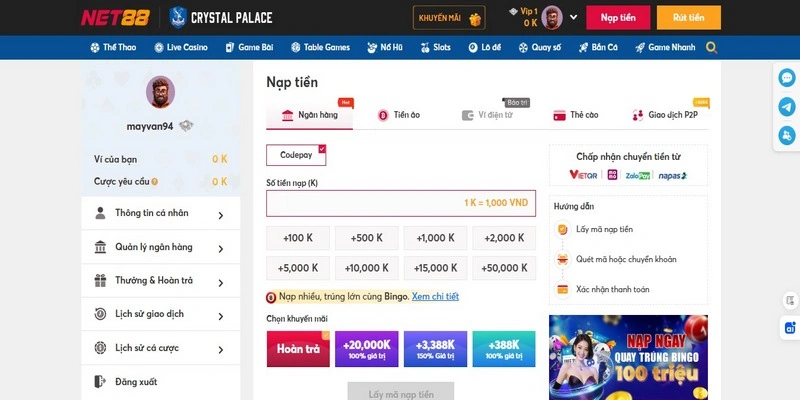Open Quản lý ngân hàng section
800x400 pixels.
pyautogui.click(x=161, y=247)
